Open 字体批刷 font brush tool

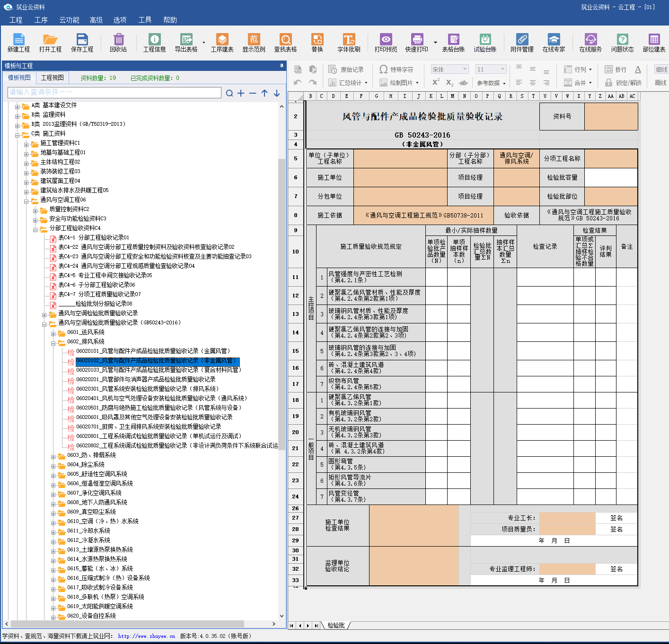pyautogui.click(x=349, y=43)
